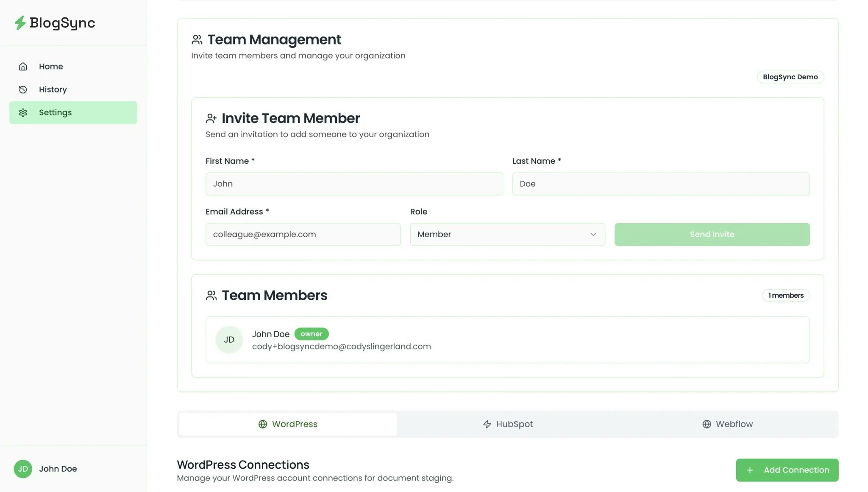
Task: Click the Send Invite button
Action: click(712, 234)
